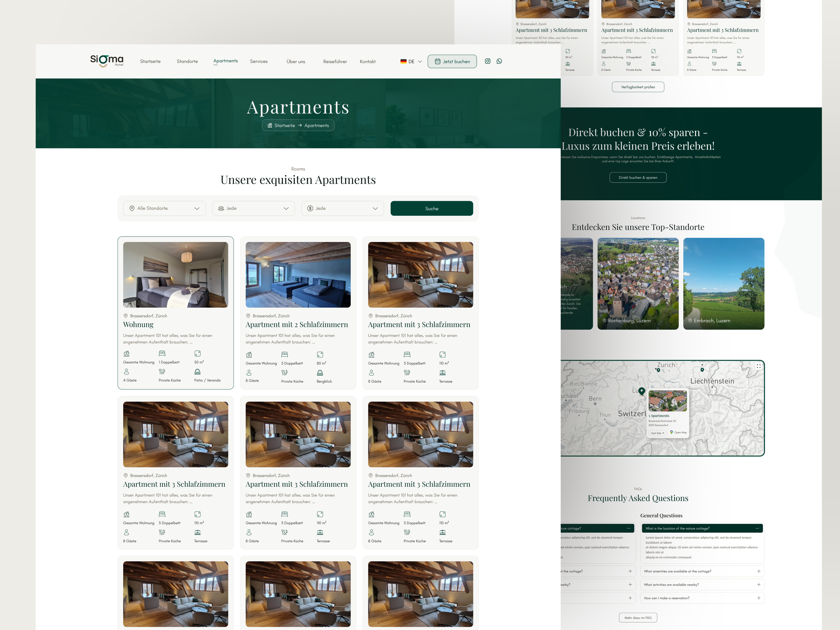This screenshot has width=840, height=630.
Task: Select the Services menu item
Action: click(259, 61)
